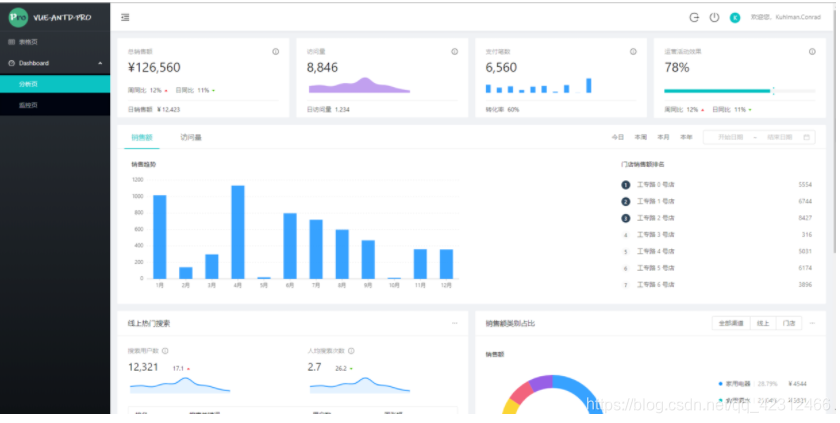840x423 pixels.
Task: Click the table icon beside 表格页
Action: tap(11, 42)
